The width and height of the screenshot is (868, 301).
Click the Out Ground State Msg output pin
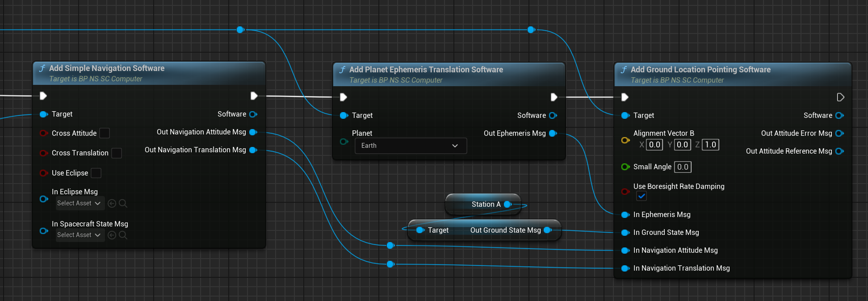click(548, 230)
